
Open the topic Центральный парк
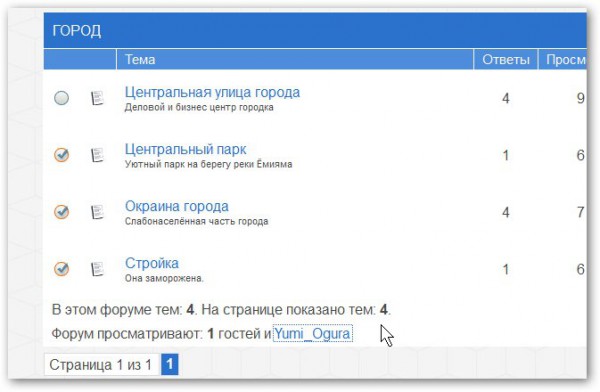pyautogui.click(x=186, y=149)
